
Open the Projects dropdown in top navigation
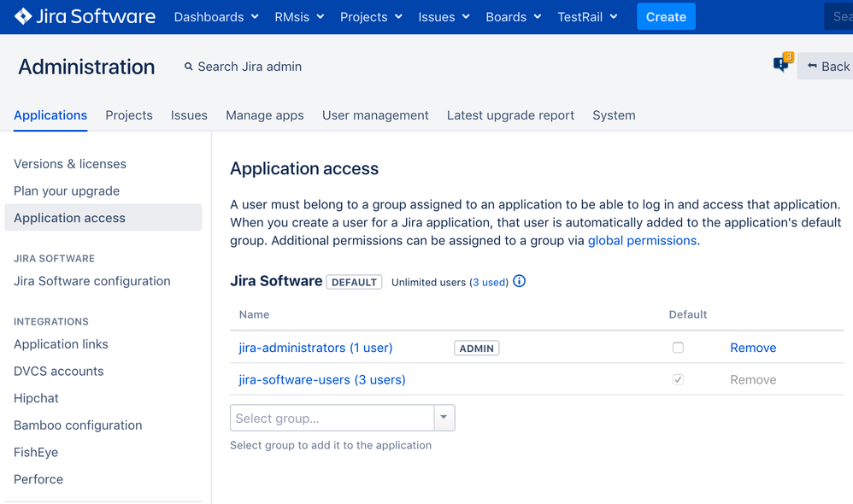tap(371, 17)
